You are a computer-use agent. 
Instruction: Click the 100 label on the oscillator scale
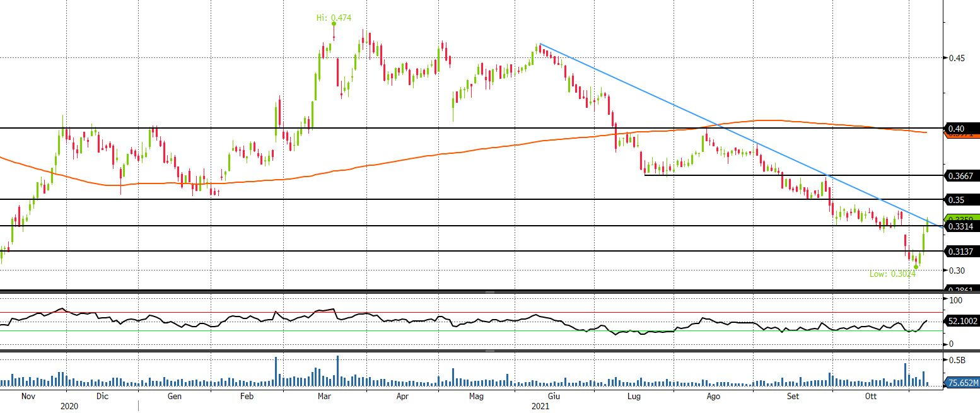[x=955, y=300]
